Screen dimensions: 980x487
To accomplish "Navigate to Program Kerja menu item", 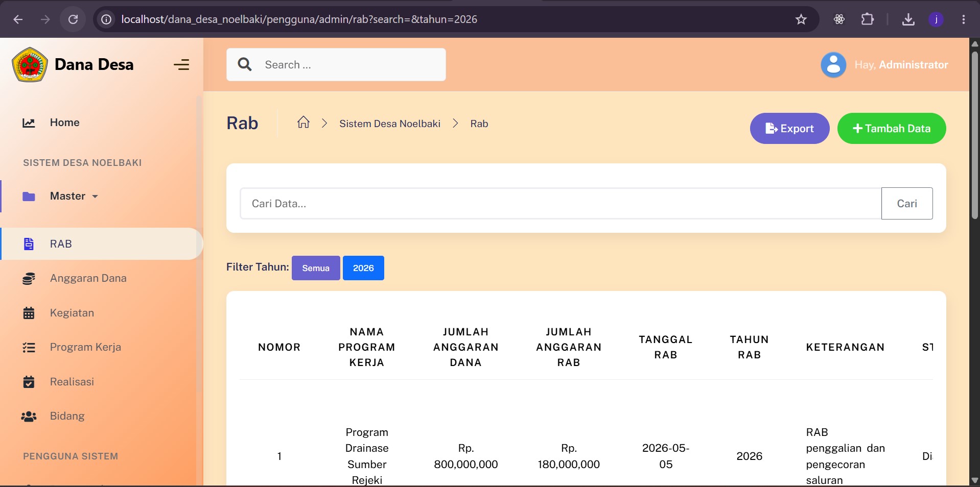I will tap(85, 347).
